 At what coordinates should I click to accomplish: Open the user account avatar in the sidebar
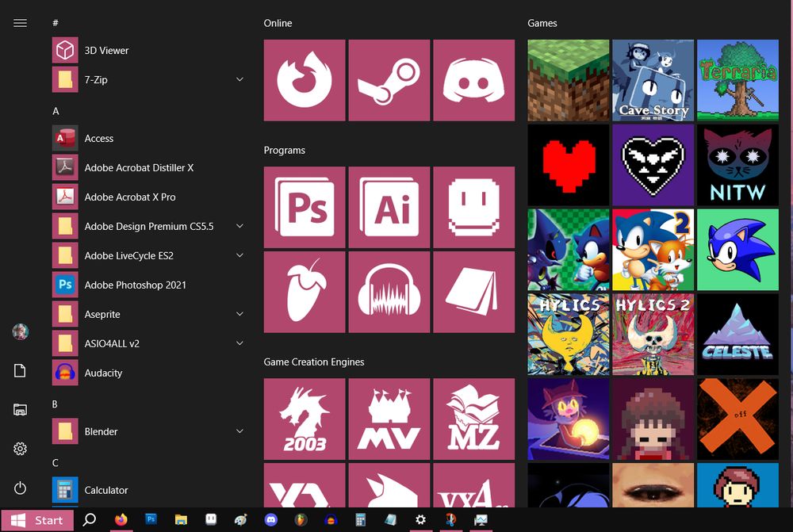click(21, 331)
